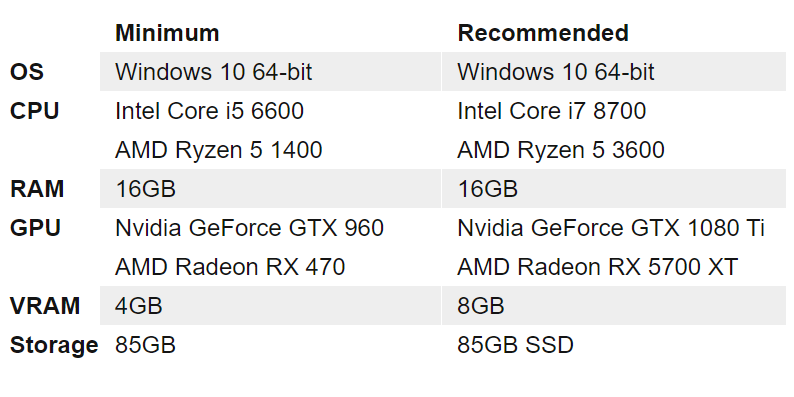Click AMD Radeon RX 5700 XT entry
Image resolution: width=794 pixels, height=397 pixels.
598,267
